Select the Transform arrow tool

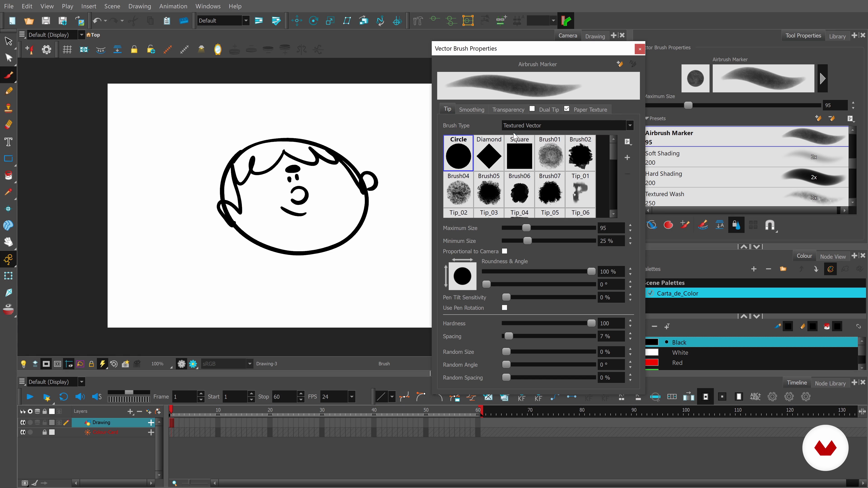(8, 41)
